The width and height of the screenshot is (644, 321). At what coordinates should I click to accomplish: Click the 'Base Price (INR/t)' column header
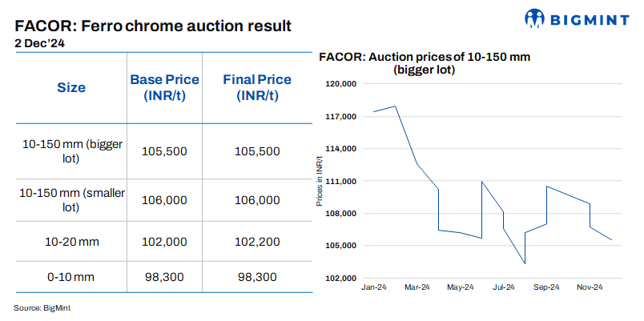coord(165,87)
